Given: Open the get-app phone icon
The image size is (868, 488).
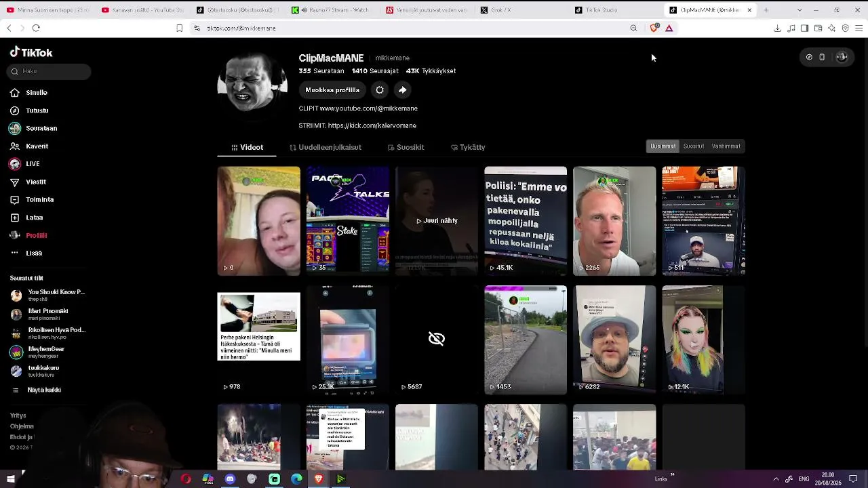Looking at the screenshot, I should pyautogui.click(x=822, y=58).
